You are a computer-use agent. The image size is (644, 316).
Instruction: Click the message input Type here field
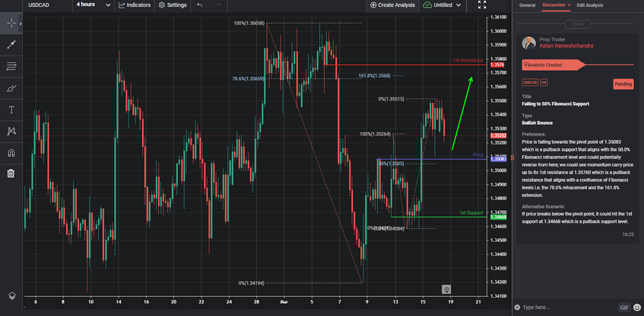click(x=568, y=308)
